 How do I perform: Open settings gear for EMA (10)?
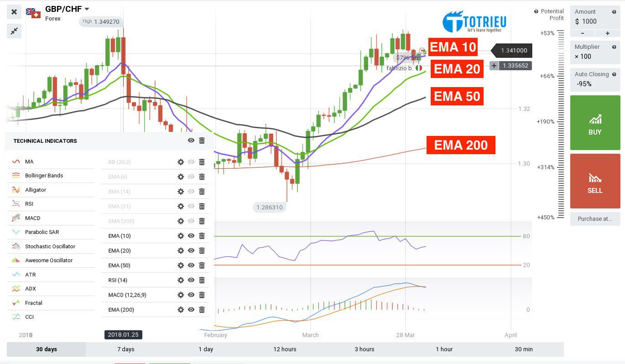click(x=181, y=236)
